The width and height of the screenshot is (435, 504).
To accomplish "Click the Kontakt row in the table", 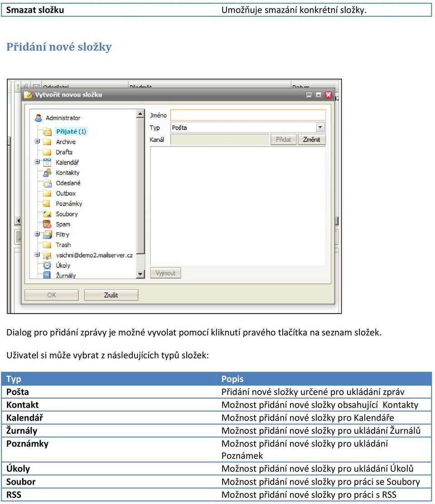I will [x=216, y=405].
